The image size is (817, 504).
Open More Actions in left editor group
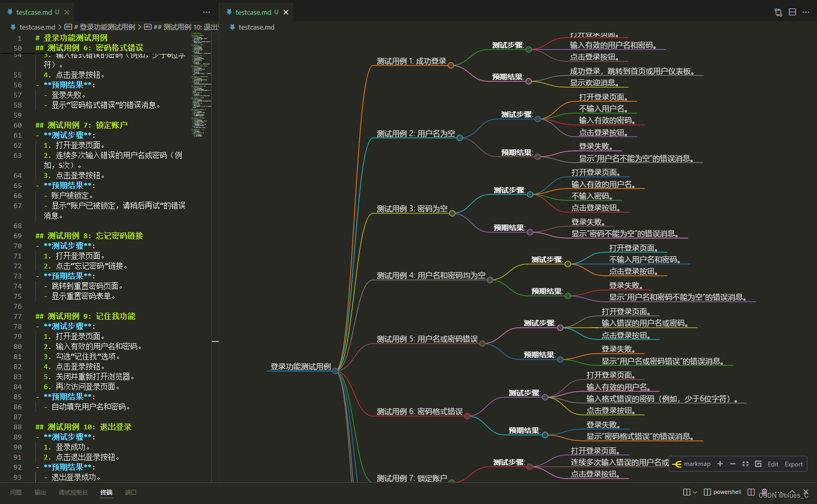[207, 12]
